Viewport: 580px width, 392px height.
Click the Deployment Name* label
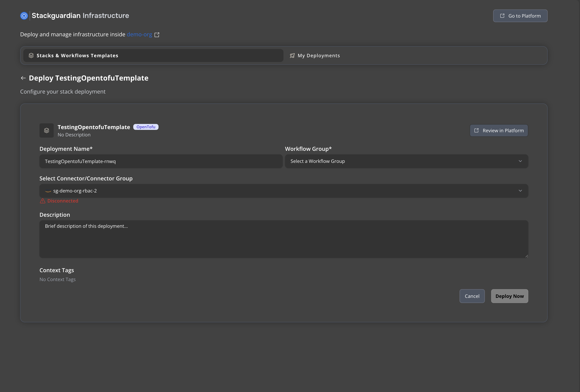66,149
